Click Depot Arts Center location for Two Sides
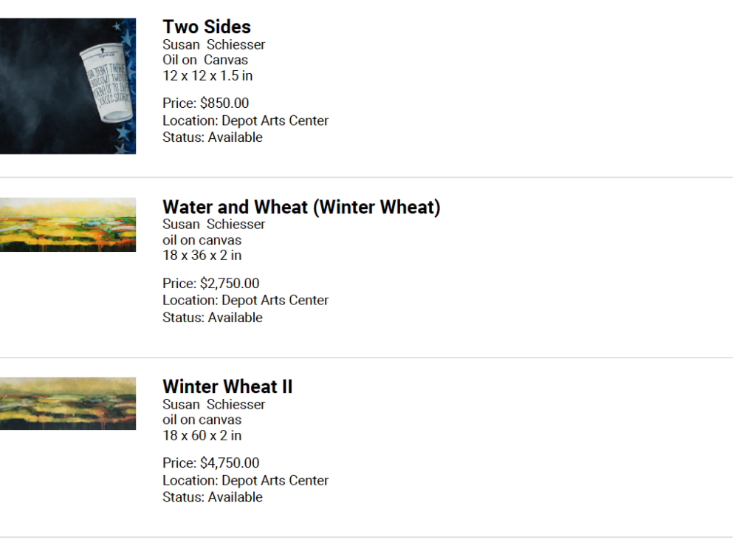The width and height of the screenshot is (756, 543). coord(275,120)
